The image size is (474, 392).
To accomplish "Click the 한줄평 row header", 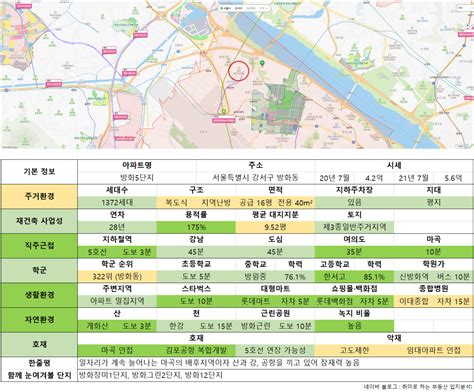I will pos(39,363).
